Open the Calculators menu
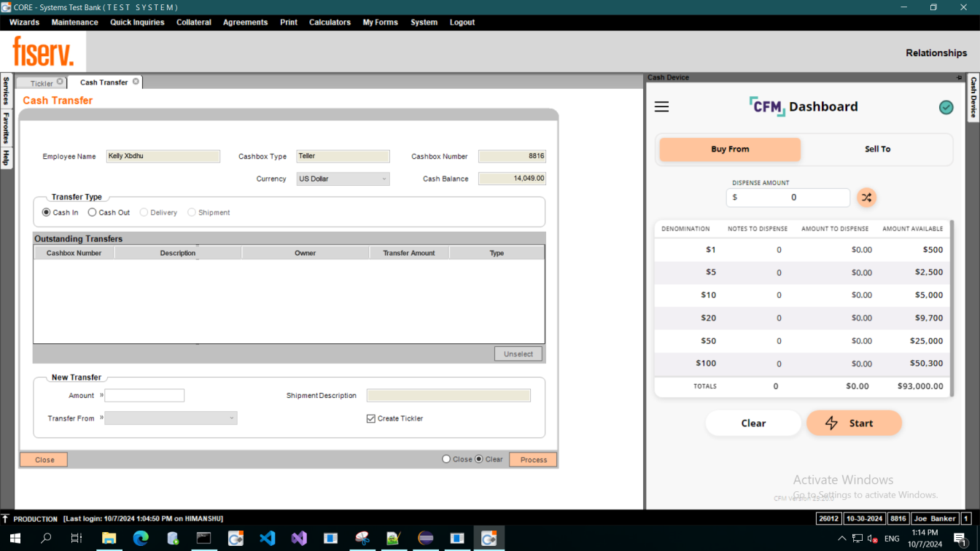 tap(330, 23)
